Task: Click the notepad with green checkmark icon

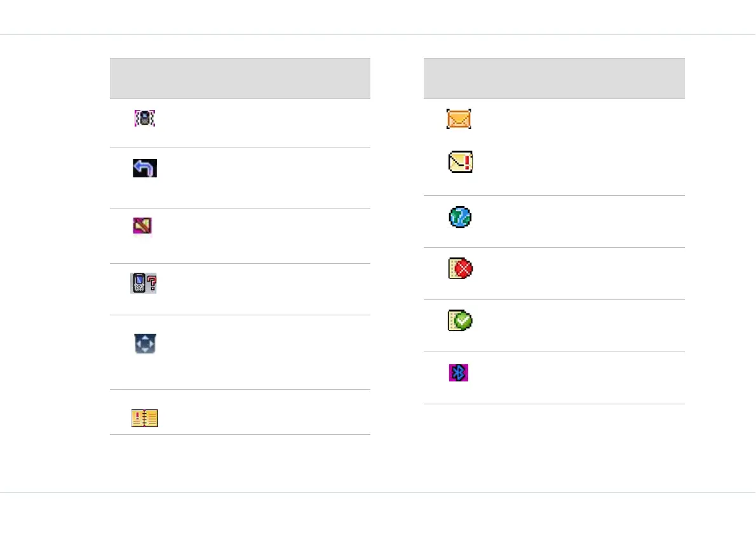Action: point(461,321)
